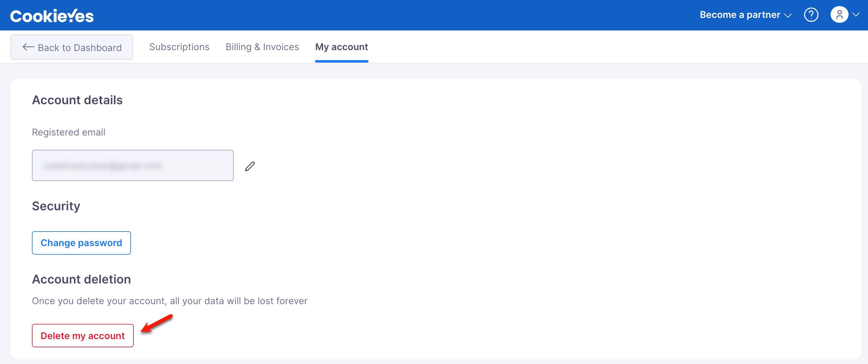Click the Delete my account button
Screen dimensions: 868x364
(x=83, y=336)
